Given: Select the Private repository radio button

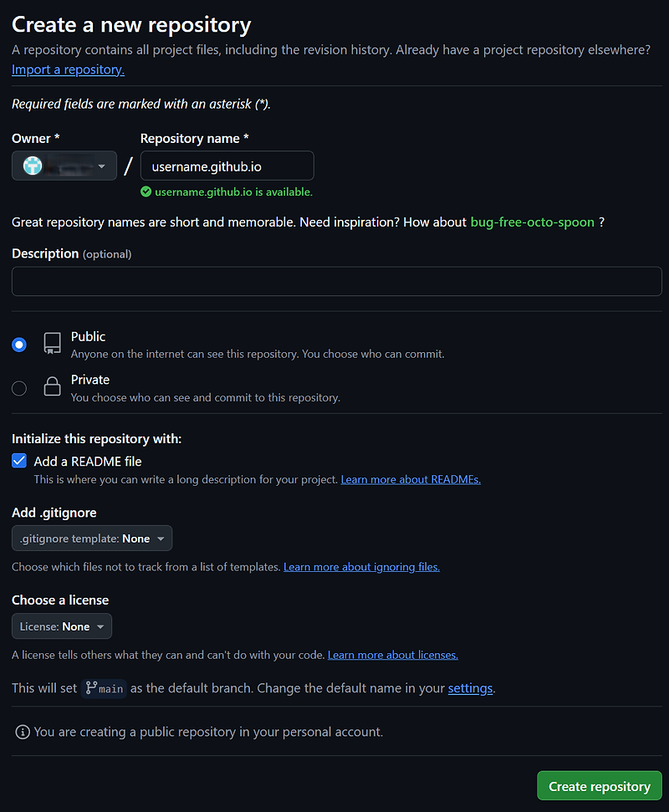Looking at the screenshot, I should point(18,387).
